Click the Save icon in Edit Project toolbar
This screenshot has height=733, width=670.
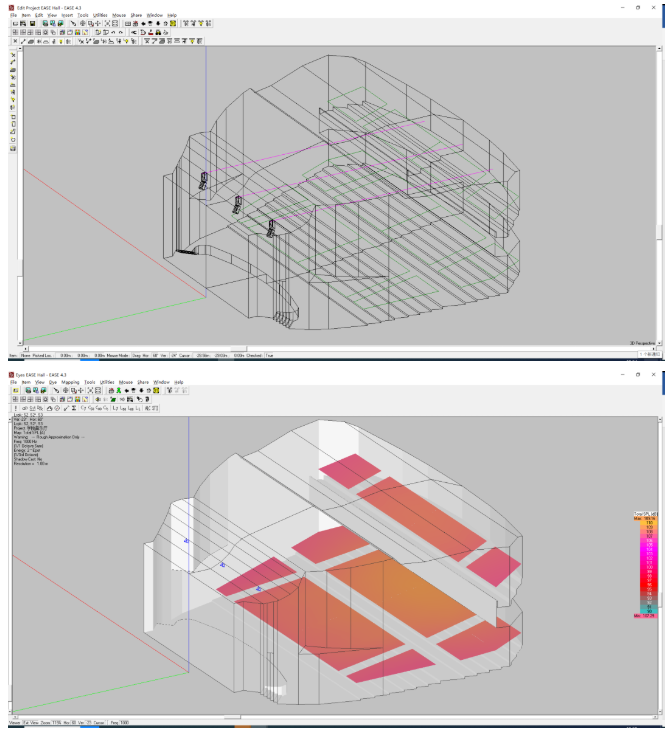[x=31, y=24]
